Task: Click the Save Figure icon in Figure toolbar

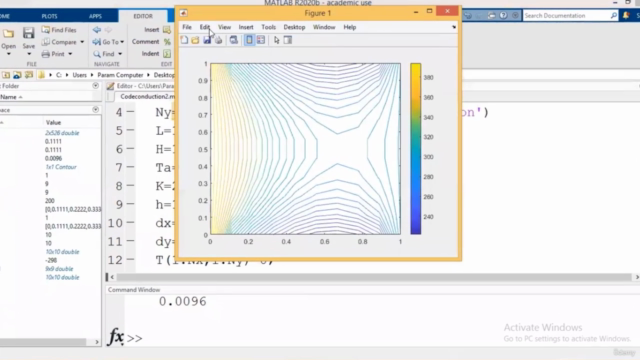Action: pyautogui.click(x=207, y=40)
